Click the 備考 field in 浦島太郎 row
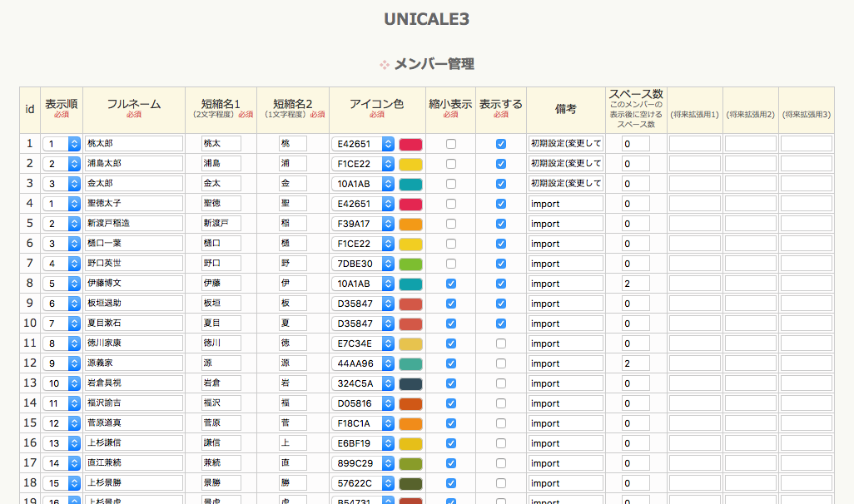 point(565,164)
